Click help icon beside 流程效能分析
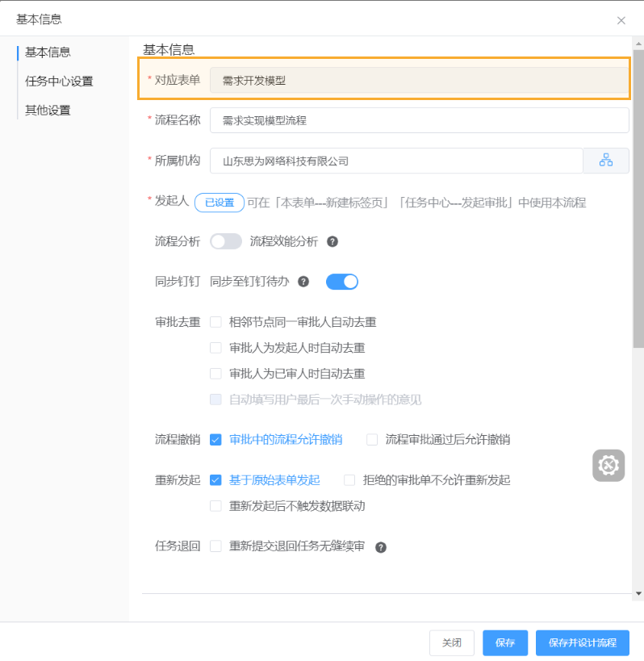Image resolution: width=644 pixels, height=661 pixels. click(x=332, y=241)
